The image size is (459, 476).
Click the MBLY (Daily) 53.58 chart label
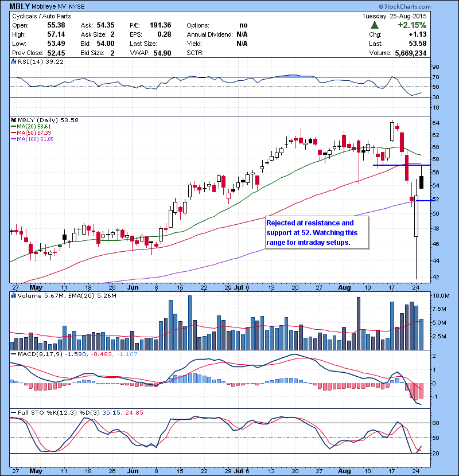(48, 120)
